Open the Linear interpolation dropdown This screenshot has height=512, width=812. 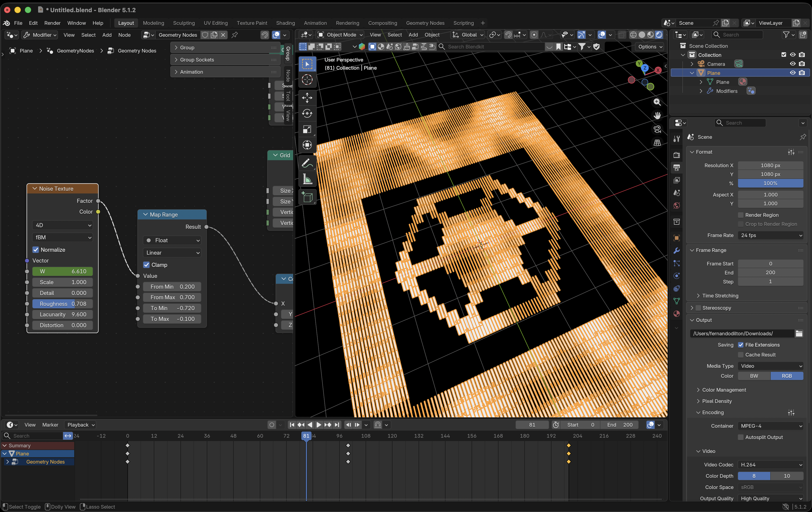point(172,253)
